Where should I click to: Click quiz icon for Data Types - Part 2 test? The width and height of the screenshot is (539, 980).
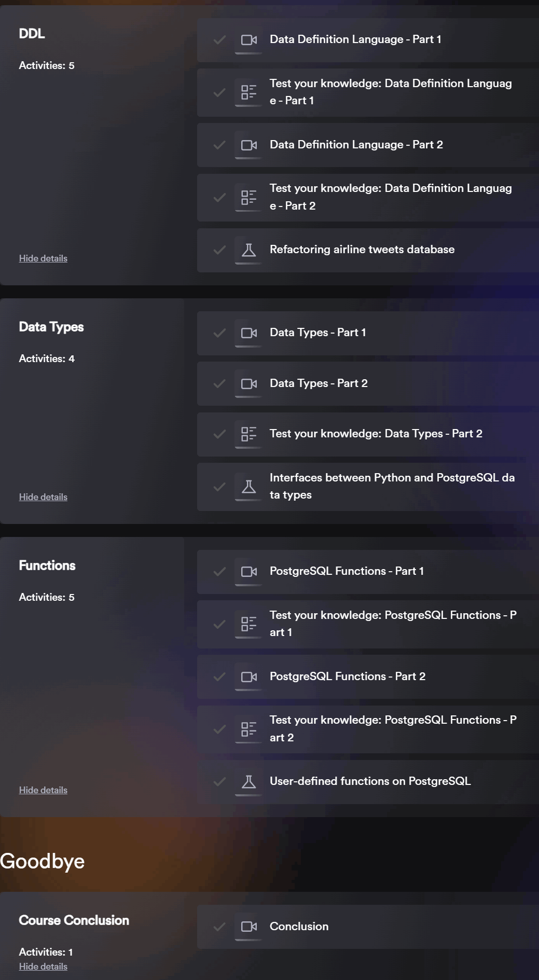coord(249,434)
